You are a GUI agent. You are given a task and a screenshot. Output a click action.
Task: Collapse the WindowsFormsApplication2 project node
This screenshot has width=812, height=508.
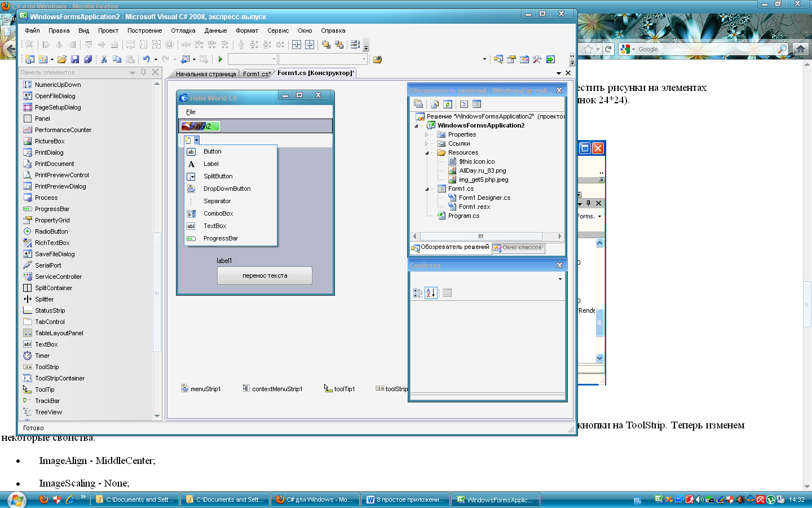pos(416,126)
